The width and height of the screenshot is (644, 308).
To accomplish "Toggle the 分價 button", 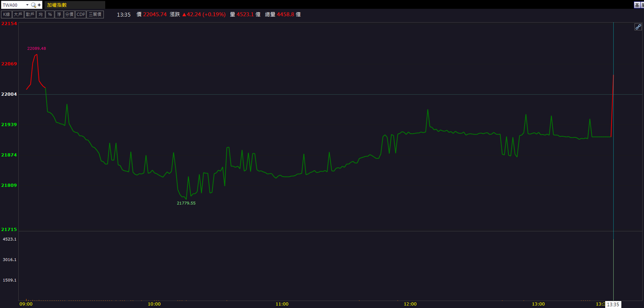I will 69,15.
